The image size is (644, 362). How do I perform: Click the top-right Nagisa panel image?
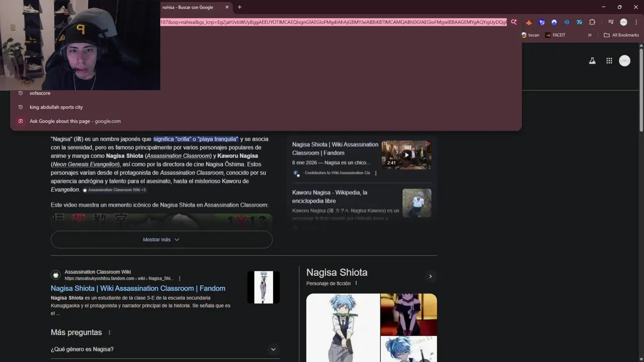[x=409, y=314]
